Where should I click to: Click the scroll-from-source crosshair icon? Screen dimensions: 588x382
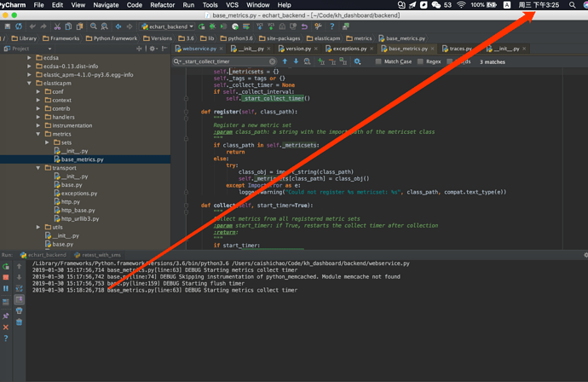(139, 49)
